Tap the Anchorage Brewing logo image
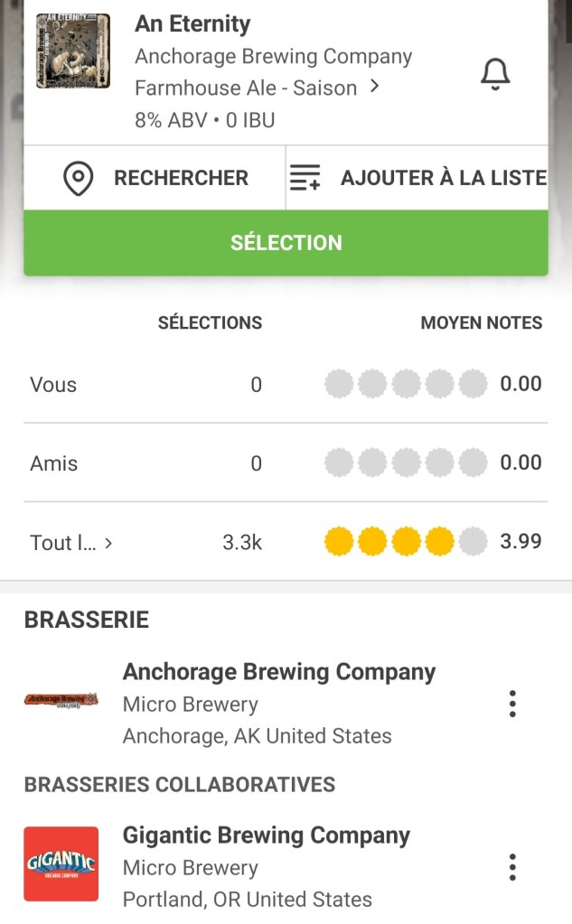Image resolution: width=572 pixels, height=924 pixels. coord(61,701)
